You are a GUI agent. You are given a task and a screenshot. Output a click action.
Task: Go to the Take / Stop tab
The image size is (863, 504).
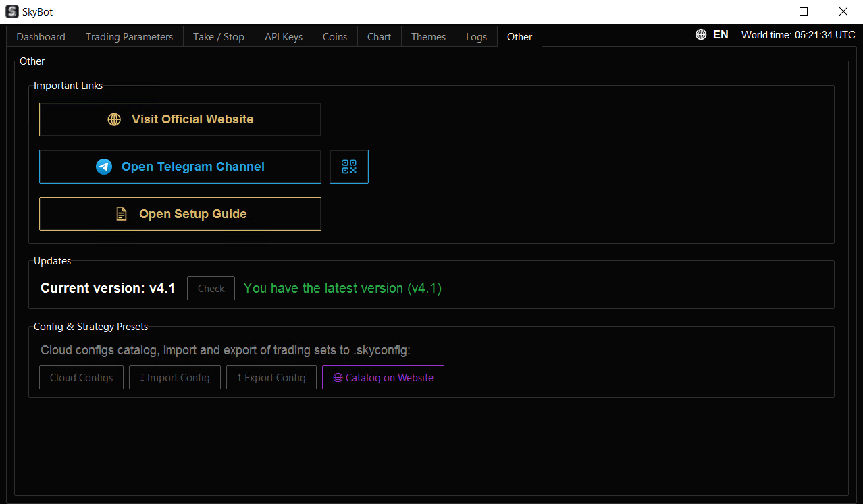click(219, 37)
